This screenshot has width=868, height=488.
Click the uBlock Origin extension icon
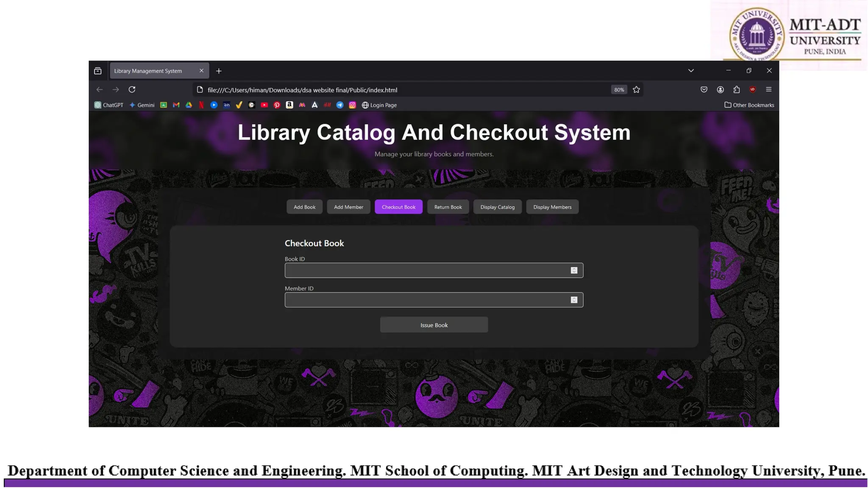[753, 89]
